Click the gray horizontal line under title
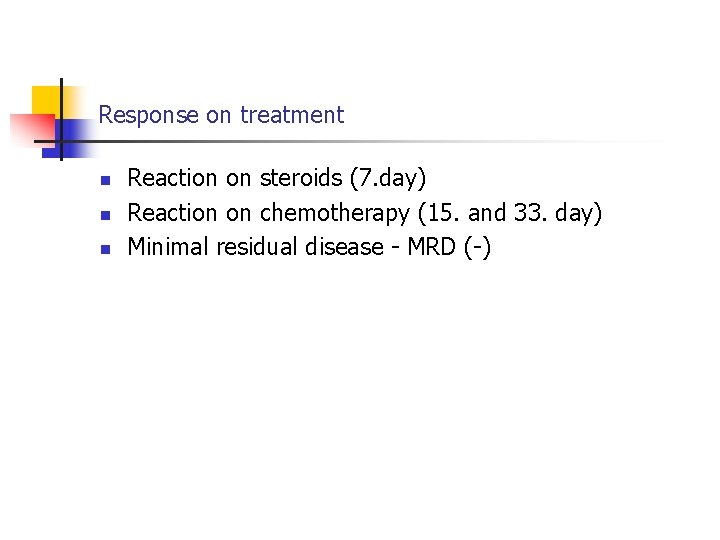Image resolution: width=720 pixels, height=540 pixels. tap(400, 142)
